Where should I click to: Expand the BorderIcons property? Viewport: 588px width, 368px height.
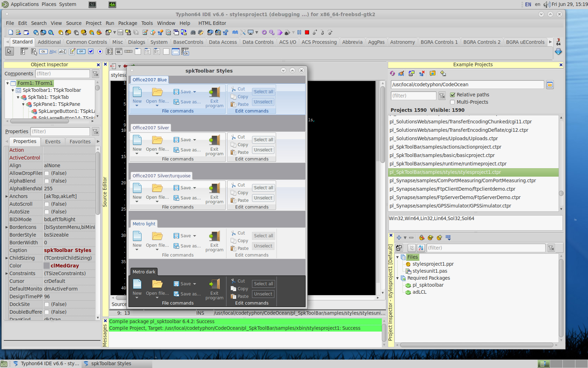click(x=7, y=227)
